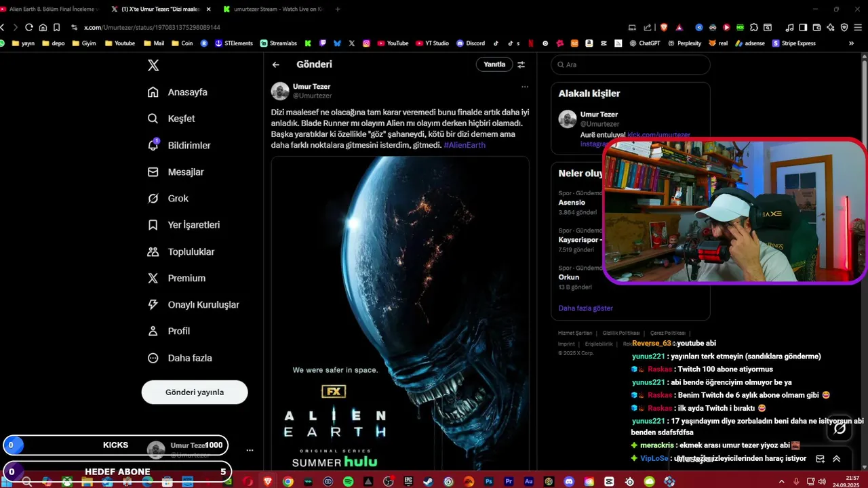Open Mesajlar in the sidebar
This screenshot has width=868, height=488.
176,172
